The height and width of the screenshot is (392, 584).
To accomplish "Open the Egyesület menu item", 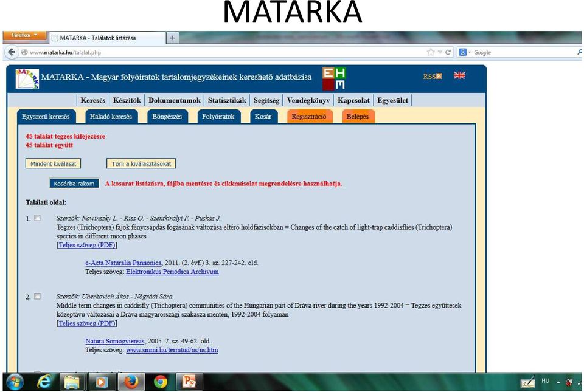I will [x=392, y=100].
